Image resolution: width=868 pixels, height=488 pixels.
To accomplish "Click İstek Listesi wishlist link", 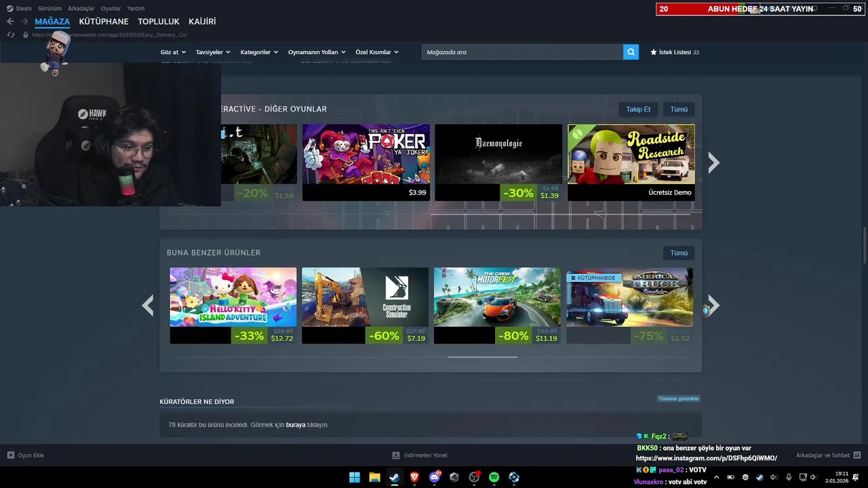I will (675, 52).
